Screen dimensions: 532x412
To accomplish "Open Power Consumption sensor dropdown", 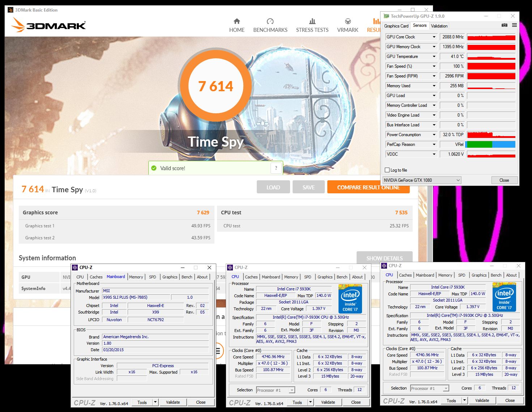I will [x=434, y=135].
